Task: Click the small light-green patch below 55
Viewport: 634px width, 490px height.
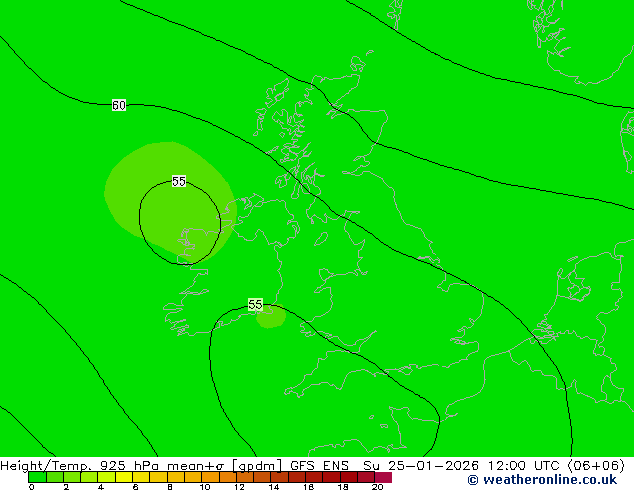Action: tap(271, 317)
